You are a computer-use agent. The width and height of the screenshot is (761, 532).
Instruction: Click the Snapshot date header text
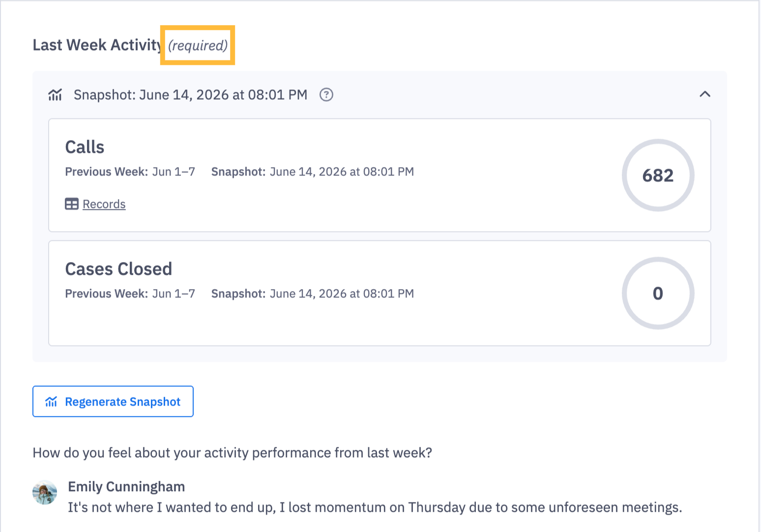[191, 94]
